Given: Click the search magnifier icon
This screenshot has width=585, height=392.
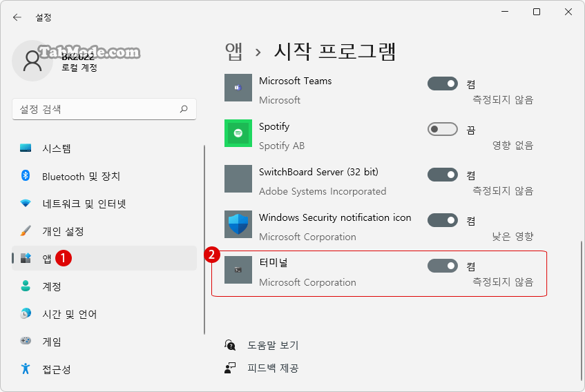Looking at the screenshot, I should (184, 109).
